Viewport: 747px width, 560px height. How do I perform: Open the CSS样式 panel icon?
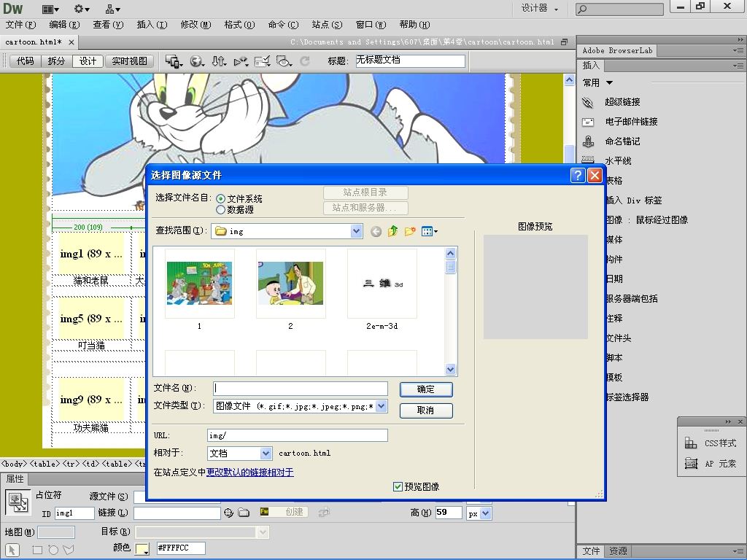point(691,443)
